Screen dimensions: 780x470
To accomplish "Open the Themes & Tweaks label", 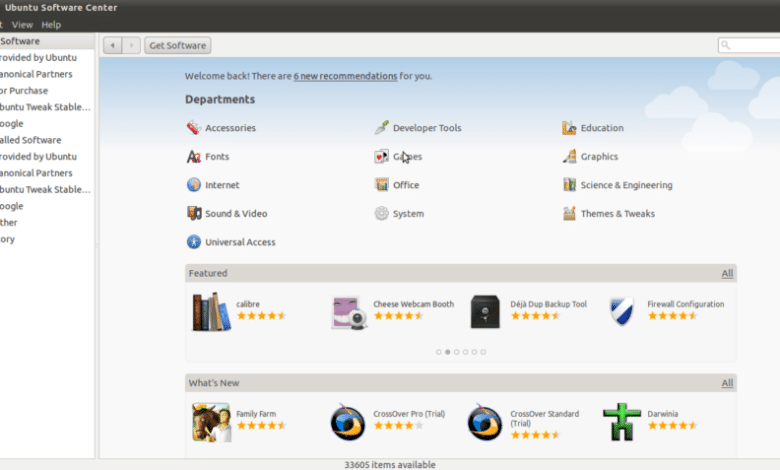I will [618, 213].
